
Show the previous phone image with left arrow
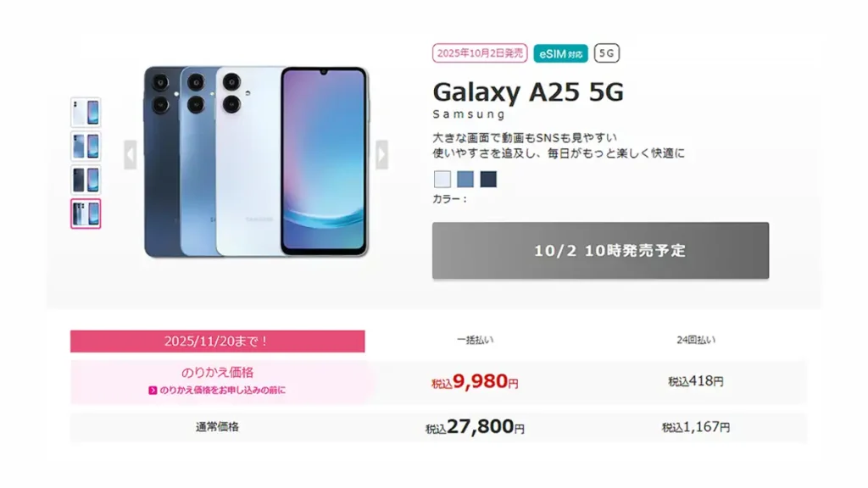click(x=130, y=155)
